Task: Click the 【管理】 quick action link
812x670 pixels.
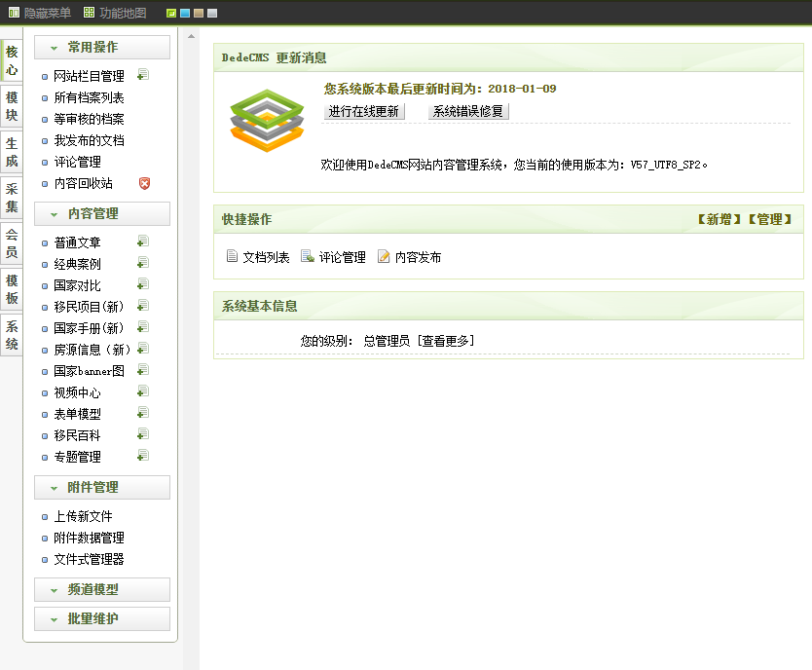Action: coord(770,219)
